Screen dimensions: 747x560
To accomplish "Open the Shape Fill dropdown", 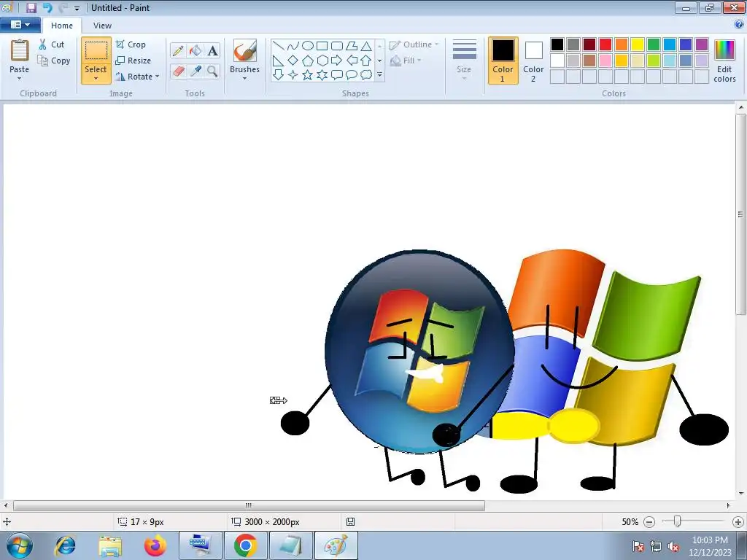I will coord(406,61).
